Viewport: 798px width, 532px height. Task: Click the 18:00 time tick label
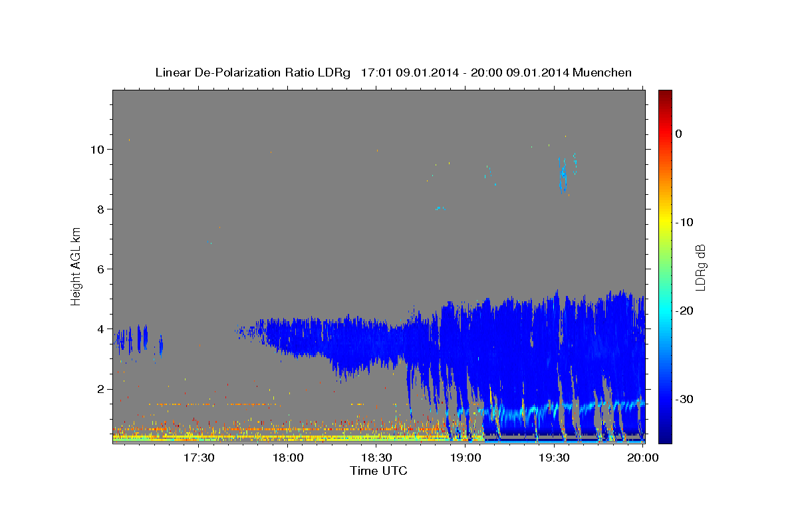tap(288, 458)
